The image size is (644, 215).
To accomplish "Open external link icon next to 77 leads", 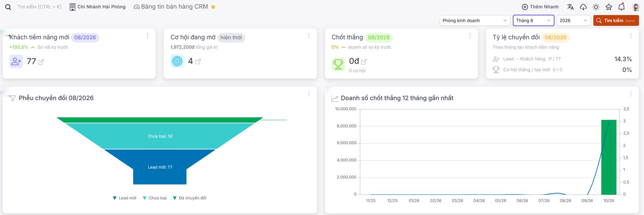I will coord(41,62).
